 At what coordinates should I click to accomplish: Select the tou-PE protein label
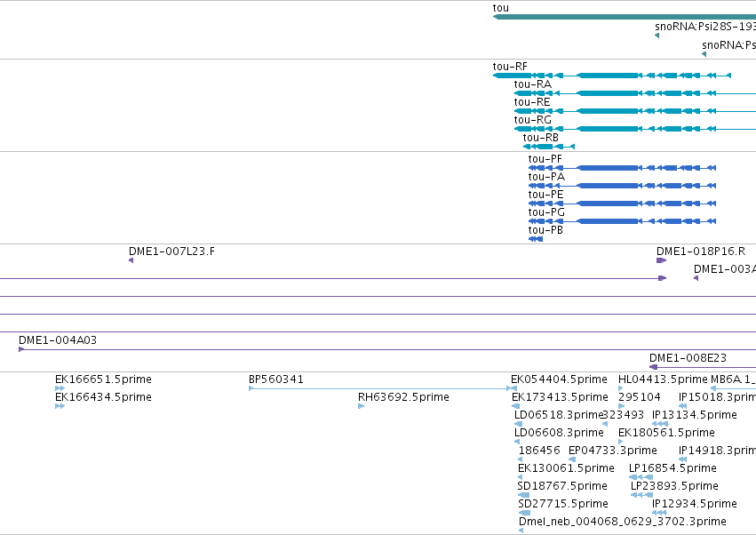[545, 195]
